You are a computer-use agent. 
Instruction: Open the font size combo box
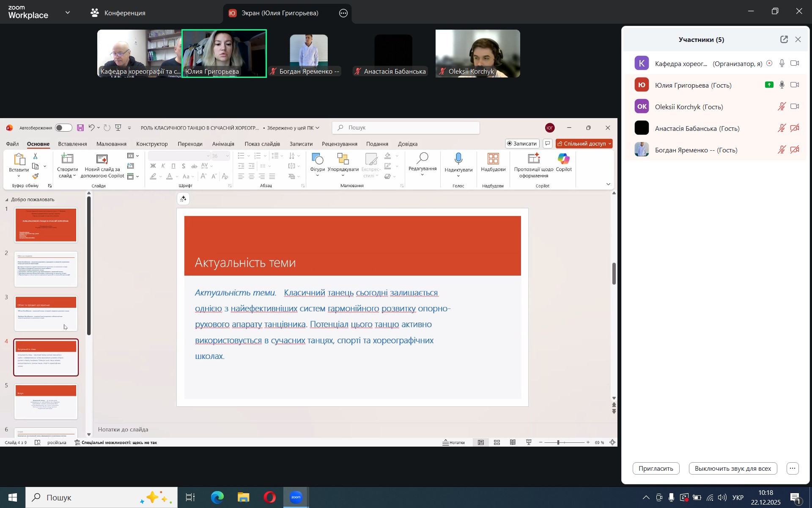coord(221,156)
